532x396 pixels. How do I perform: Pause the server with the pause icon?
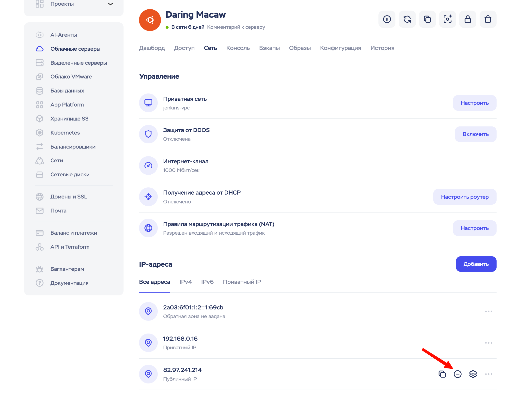click(x=387, y=19)
